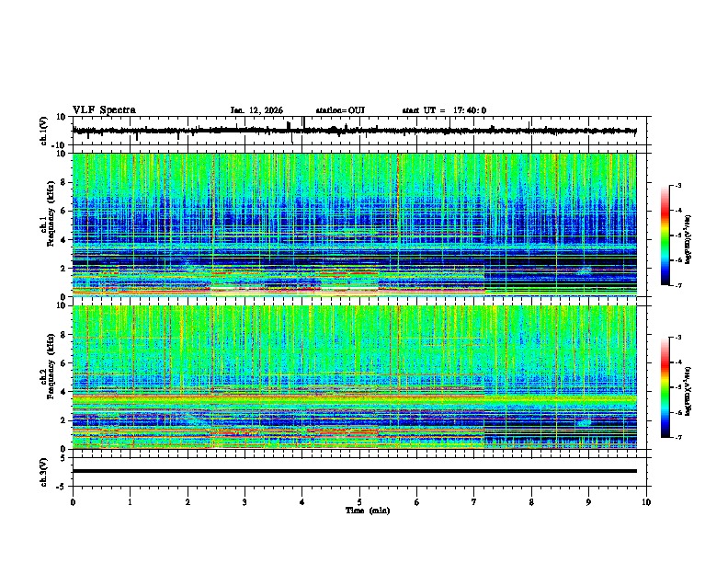Select the date text "Jan. 12, 2026"

click(256, 110)
